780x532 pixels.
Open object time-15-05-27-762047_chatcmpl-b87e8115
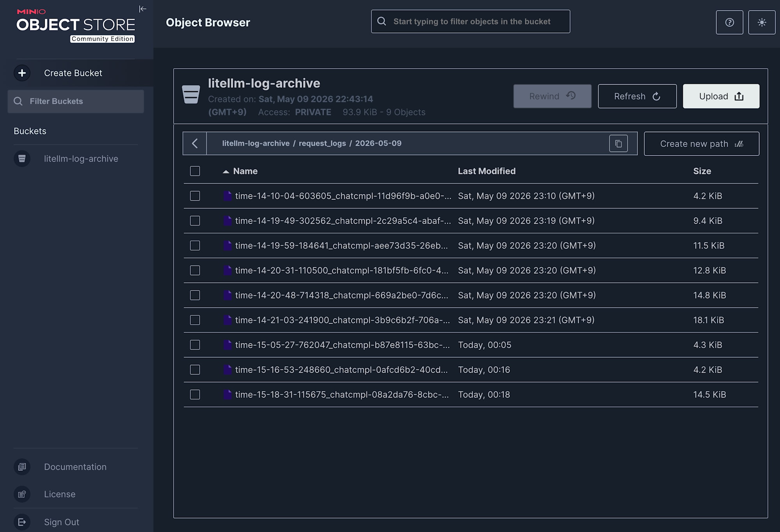[x=342, y=345]
